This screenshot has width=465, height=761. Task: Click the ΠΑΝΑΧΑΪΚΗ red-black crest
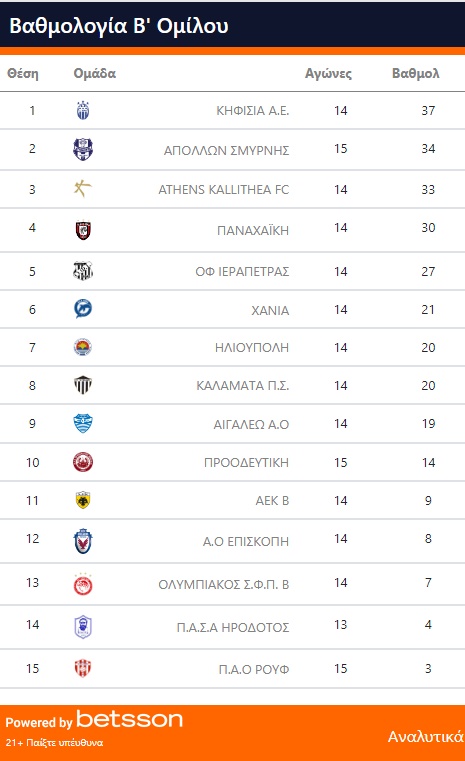pyautogui.click(x=83, y=230)
